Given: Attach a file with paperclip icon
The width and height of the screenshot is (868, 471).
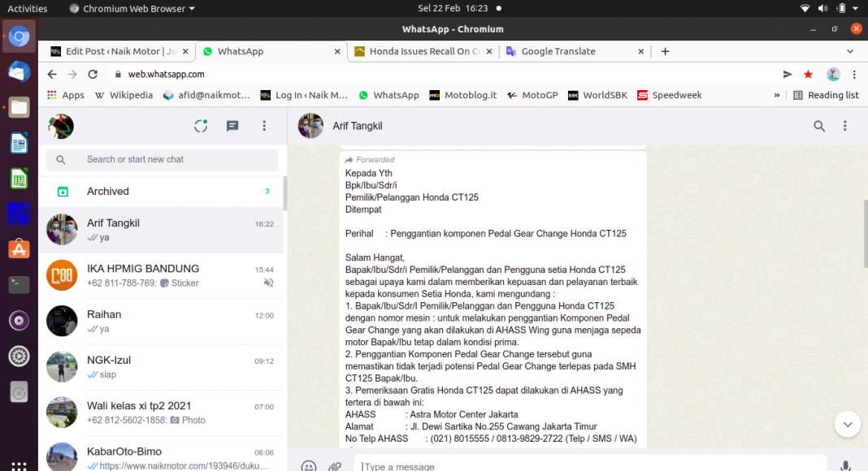Looking at the screenshot, I should 335,466.
